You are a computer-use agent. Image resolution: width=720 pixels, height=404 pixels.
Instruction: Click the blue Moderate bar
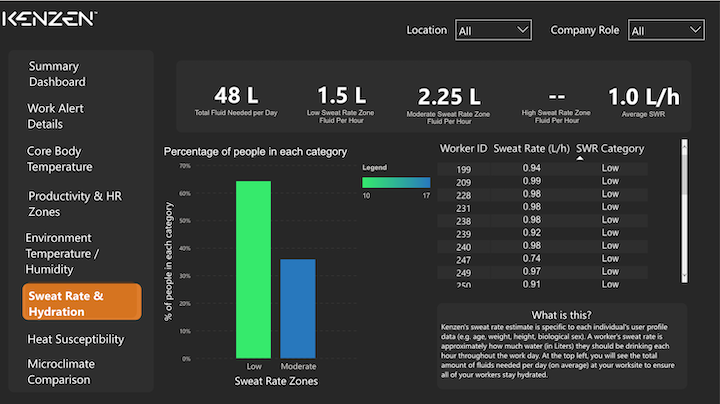pyautogui.click(x=298, y=308)
